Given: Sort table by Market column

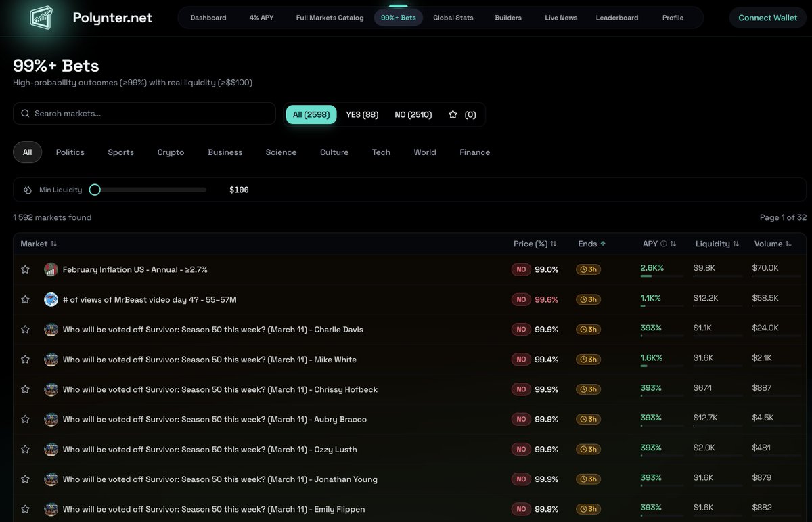Looking at the screenshot, I should coord(39,244).
